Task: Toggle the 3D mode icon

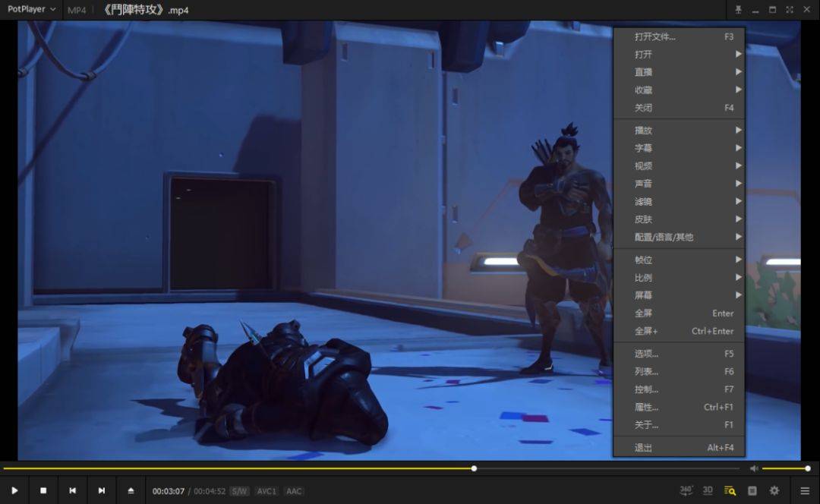Action: point(708,490)
